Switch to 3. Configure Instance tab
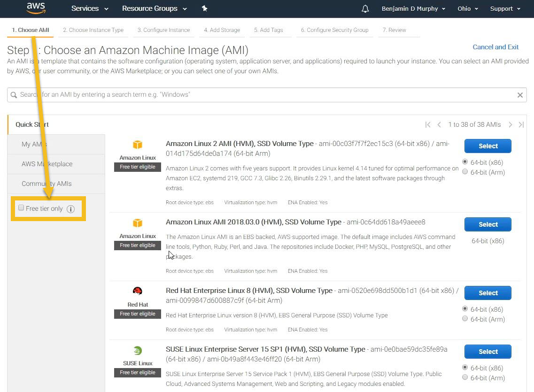534x392 pixels. coord(163,31)
